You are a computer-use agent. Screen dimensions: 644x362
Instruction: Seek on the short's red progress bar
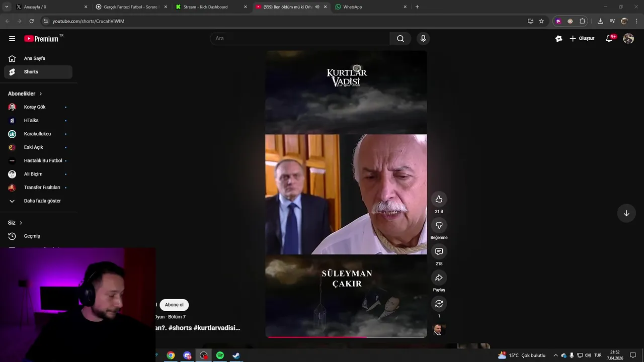pos(346,337)
